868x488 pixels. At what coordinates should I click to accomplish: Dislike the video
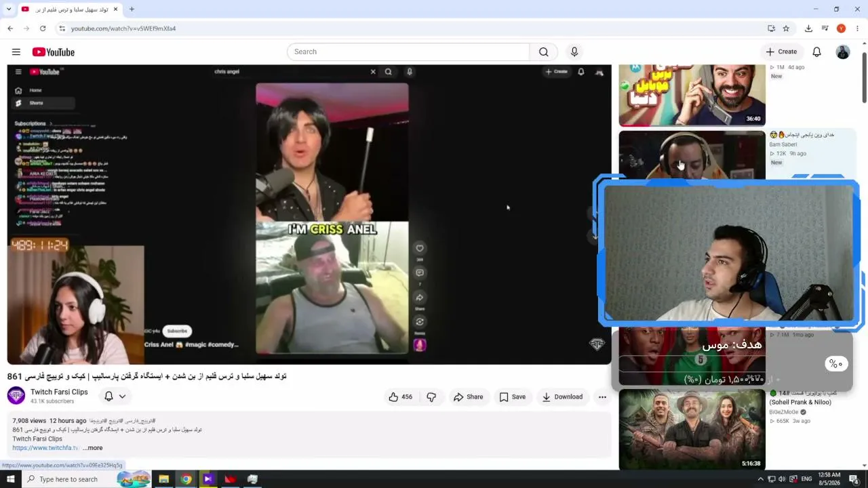tap(431, 397)
